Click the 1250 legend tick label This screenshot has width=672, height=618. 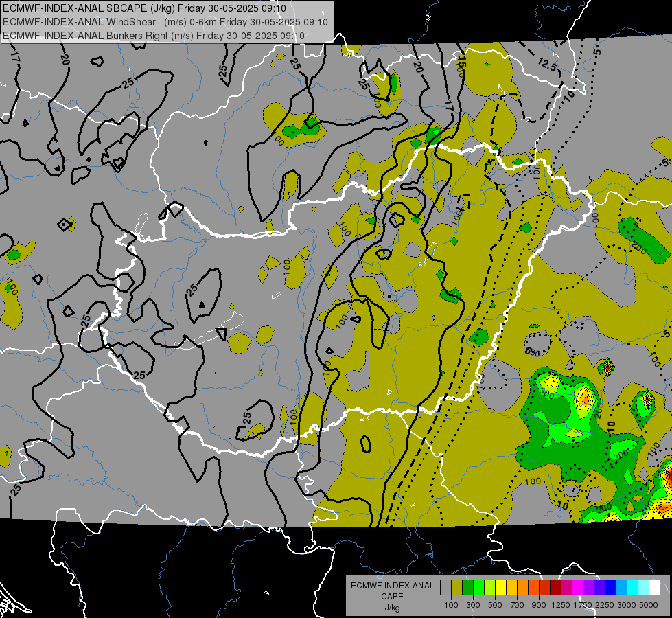click(x=561, y=605)
